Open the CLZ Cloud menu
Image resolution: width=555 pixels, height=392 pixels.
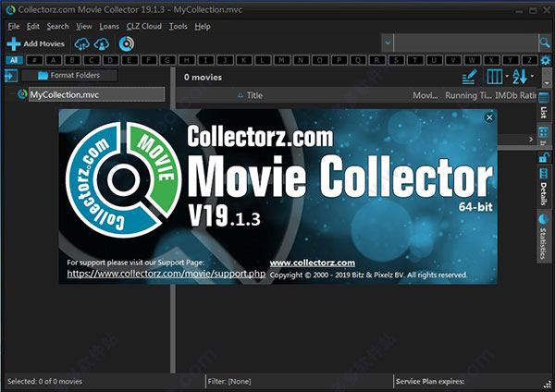point(143,27)
